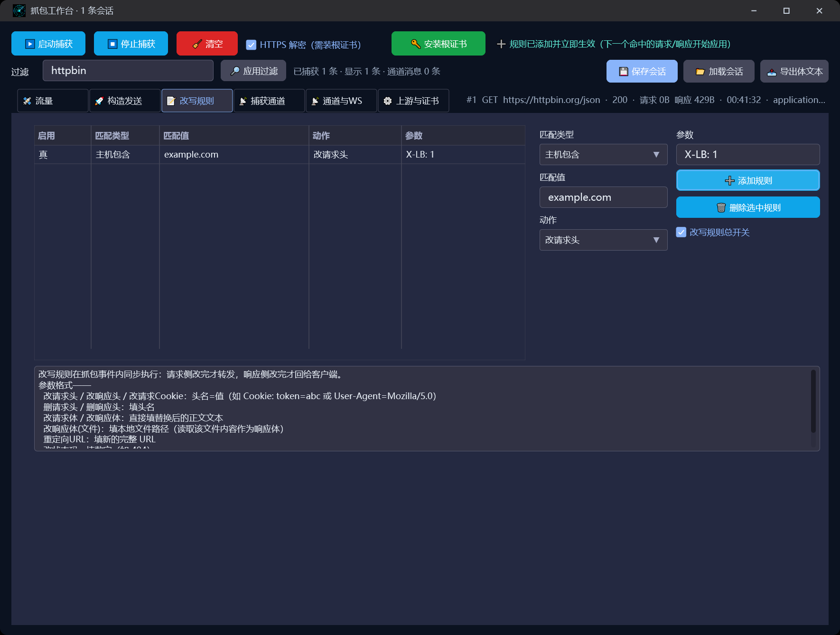Select the example.com cell in rules table
Image resolution: width=840 pixels, height=635 pixels.
(234, 154)
